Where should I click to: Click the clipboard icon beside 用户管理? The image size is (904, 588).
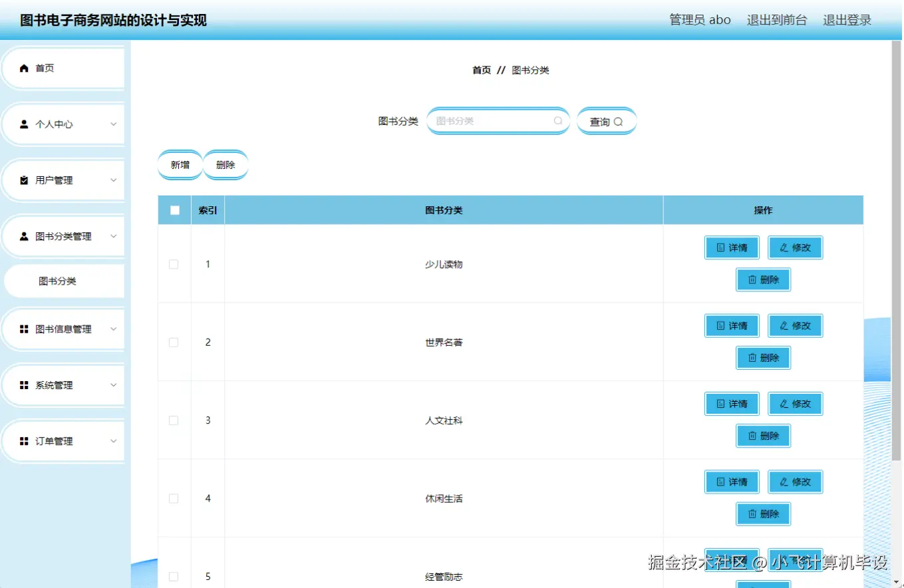[x=25, y=180]
